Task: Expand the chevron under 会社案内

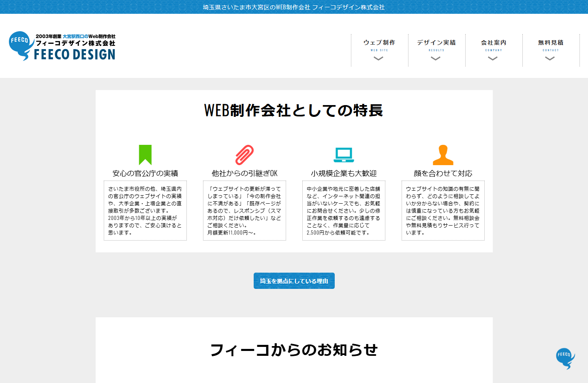Action: [x=493, y=58]
